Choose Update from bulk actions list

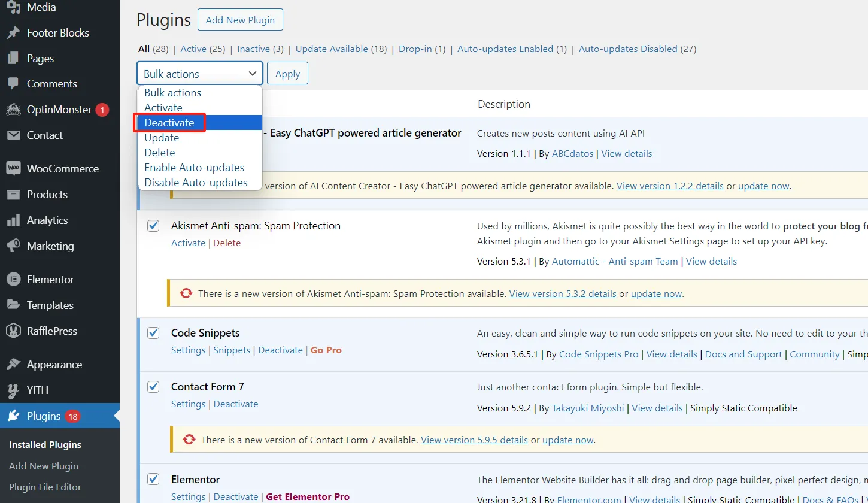coord(200,138)
